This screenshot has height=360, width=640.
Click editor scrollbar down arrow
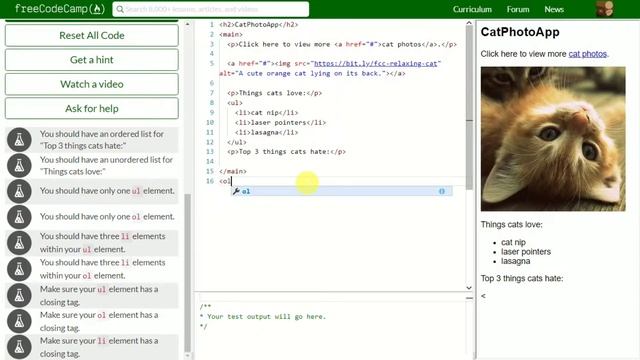[469, 287]
